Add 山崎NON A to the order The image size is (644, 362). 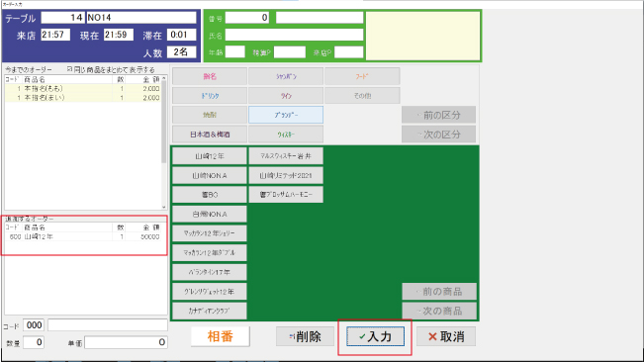tap(210, 175)
